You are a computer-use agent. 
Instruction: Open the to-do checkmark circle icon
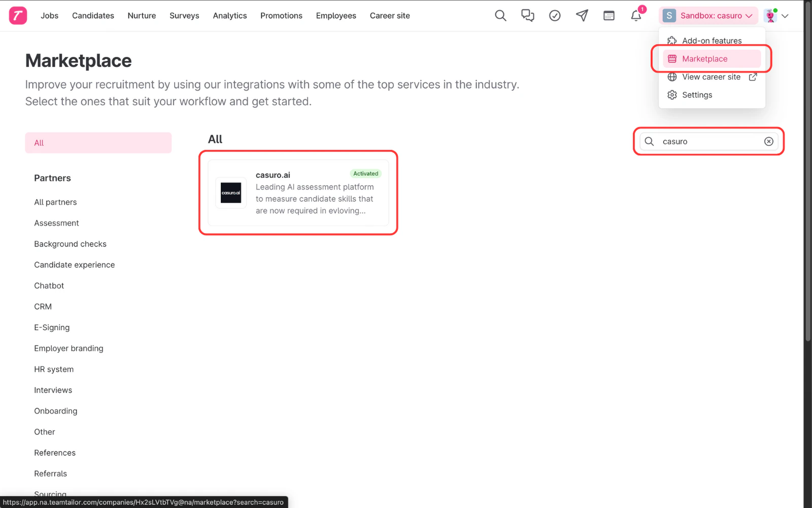[555, 16]
